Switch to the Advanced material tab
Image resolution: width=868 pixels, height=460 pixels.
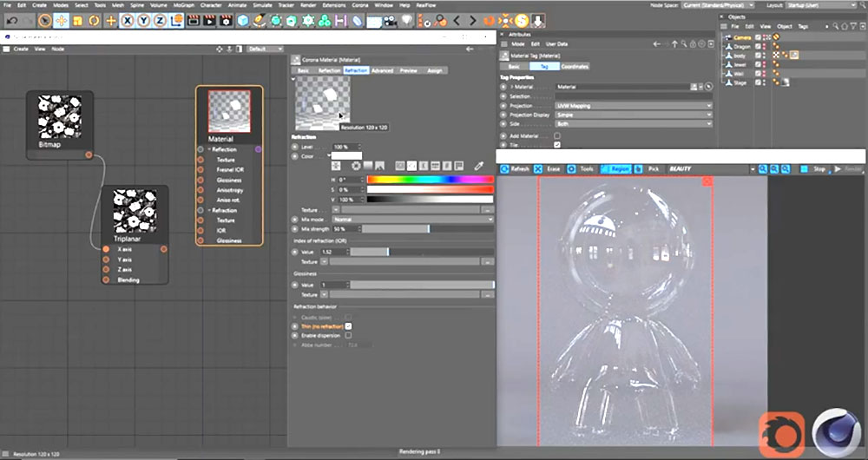[x=382, y=70]
